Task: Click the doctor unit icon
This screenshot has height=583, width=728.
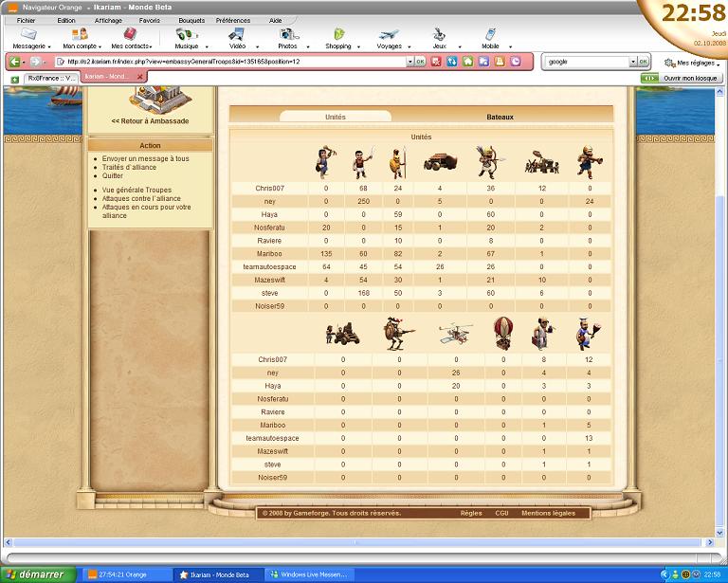Action: (543, 334)
